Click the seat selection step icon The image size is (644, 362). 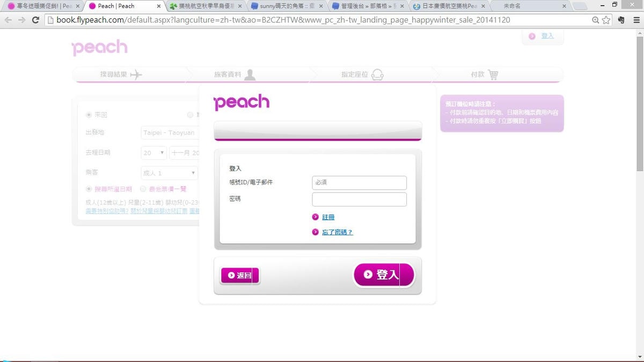[x=377, y=75]
